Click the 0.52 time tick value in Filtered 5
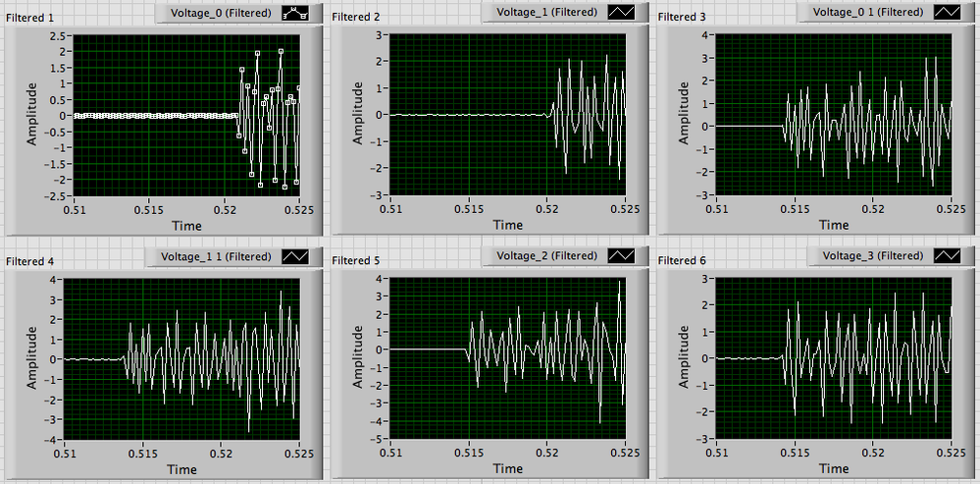980x484 pixels. coord(546,451)
